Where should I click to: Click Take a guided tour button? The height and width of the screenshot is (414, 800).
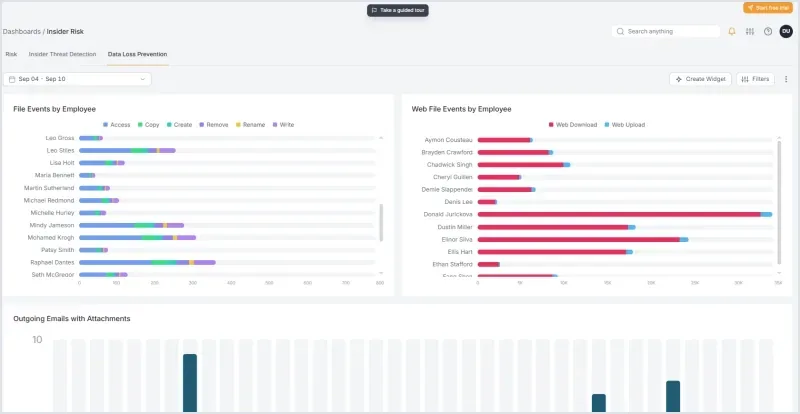click(398, 10)
